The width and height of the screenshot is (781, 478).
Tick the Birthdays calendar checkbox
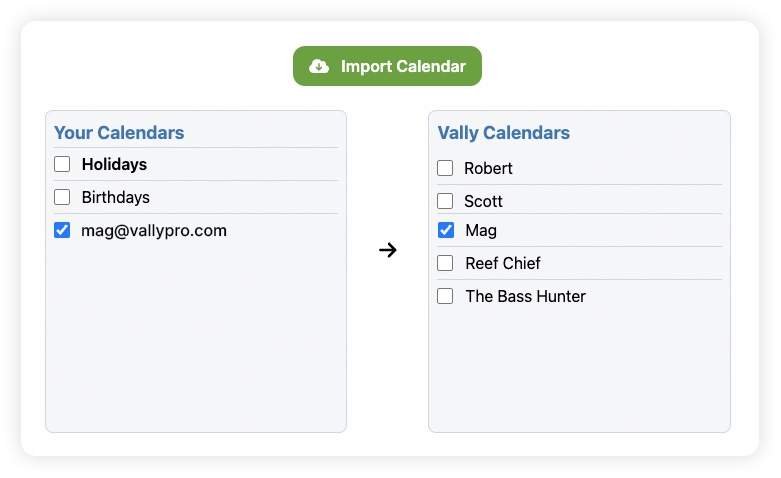click(x=62, y=197)
